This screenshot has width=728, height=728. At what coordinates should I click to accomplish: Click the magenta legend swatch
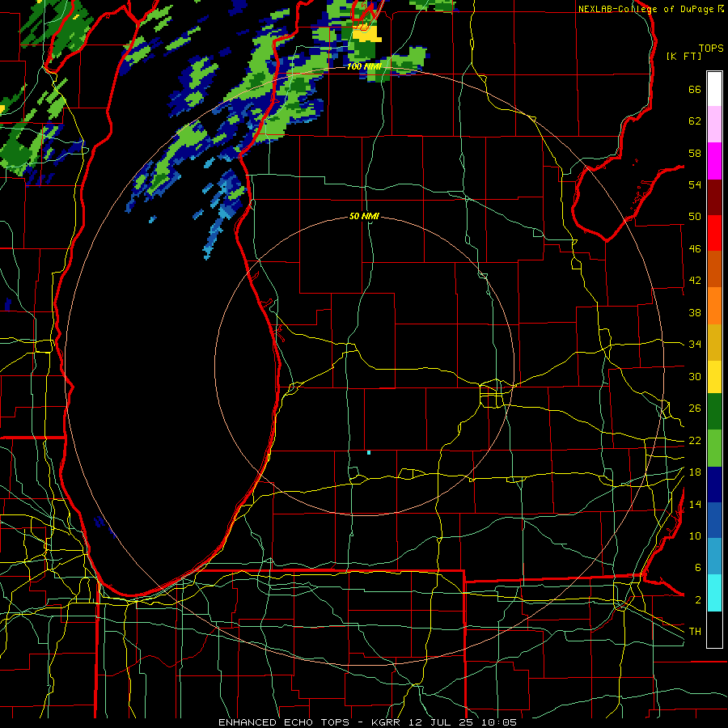pyautogui.click(x=714, y=161)
